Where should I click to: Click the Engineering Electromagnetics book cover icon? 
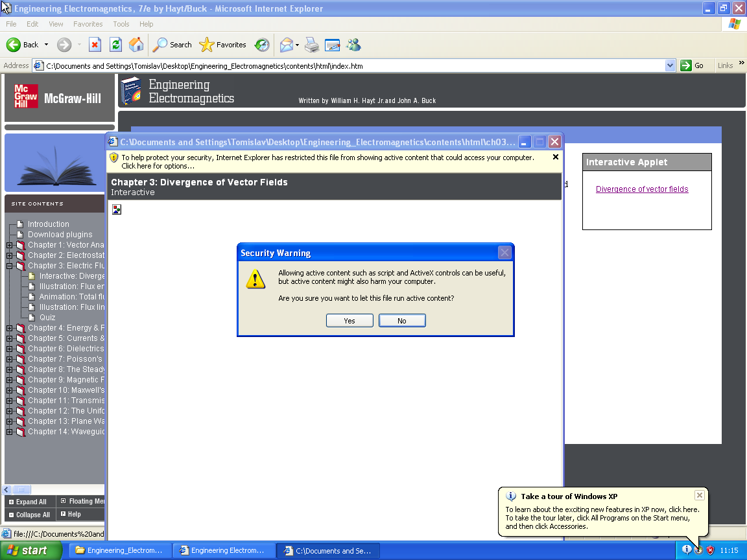tap(132, 91)
